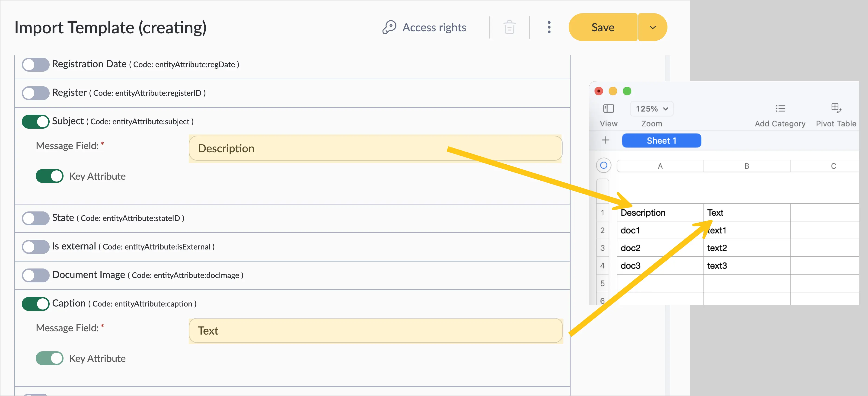
Task: Toggle Key Attribute under Caption
Action: click(x=50, y=358)
